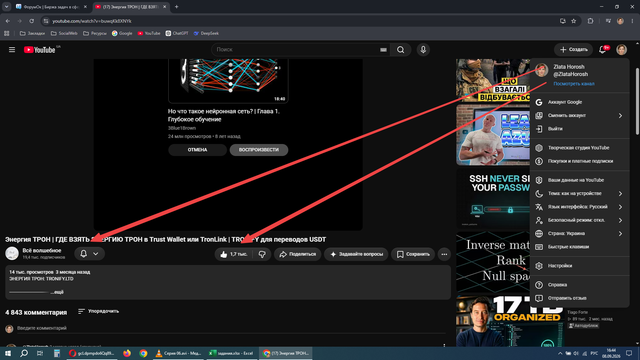Image resolution: width=640 pixels, height=360 pixels.
Task: Open new browser tab with plus icon
Action: click(x=176, y=7)
